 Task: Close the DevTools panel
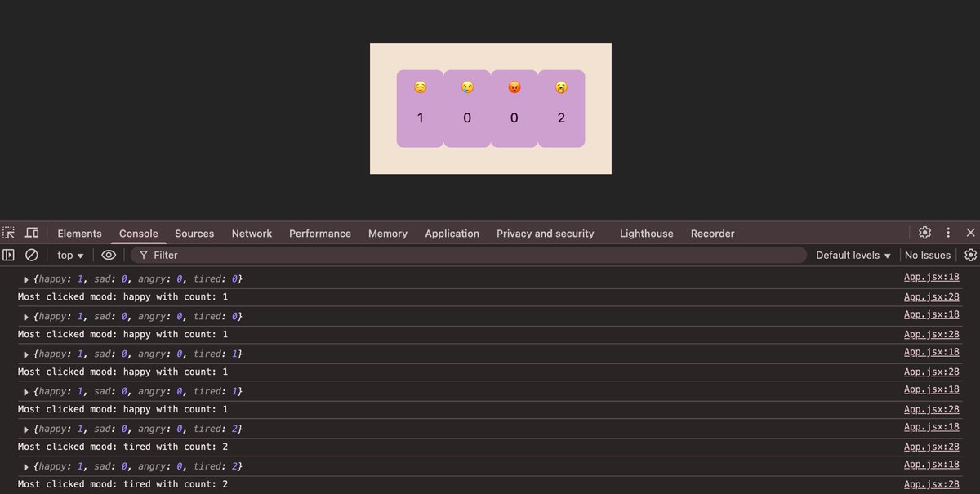tap(970, 233)
